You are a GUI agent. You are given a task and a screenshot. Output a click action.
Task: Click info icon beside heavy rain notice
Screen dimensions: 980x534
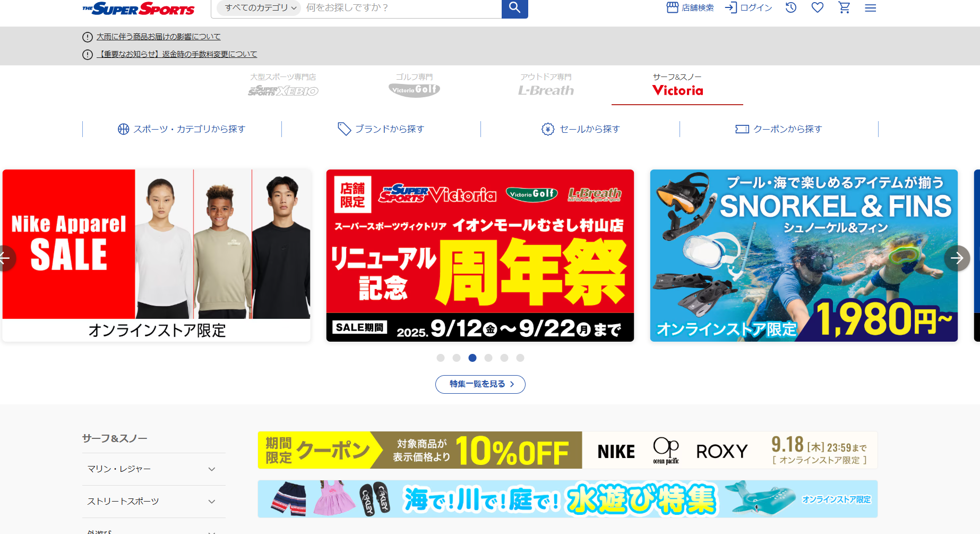point(88,37)
